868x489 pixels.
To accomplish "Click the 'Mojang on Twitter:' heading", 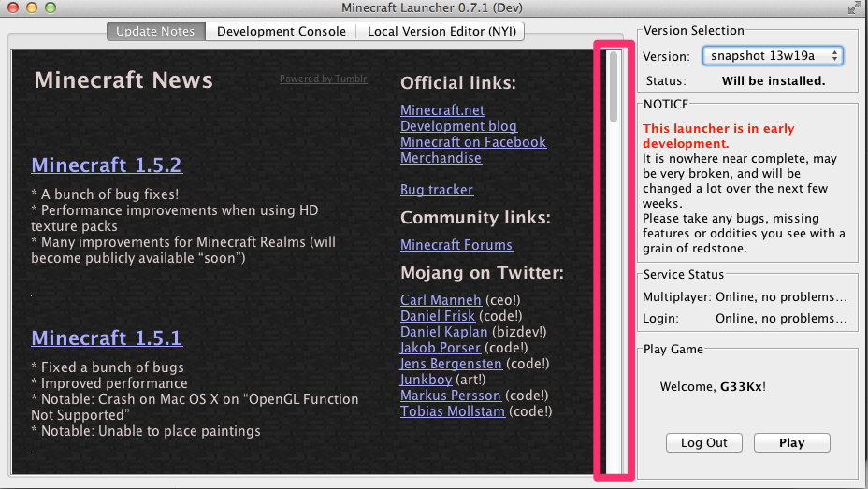I will coord(482,273).
